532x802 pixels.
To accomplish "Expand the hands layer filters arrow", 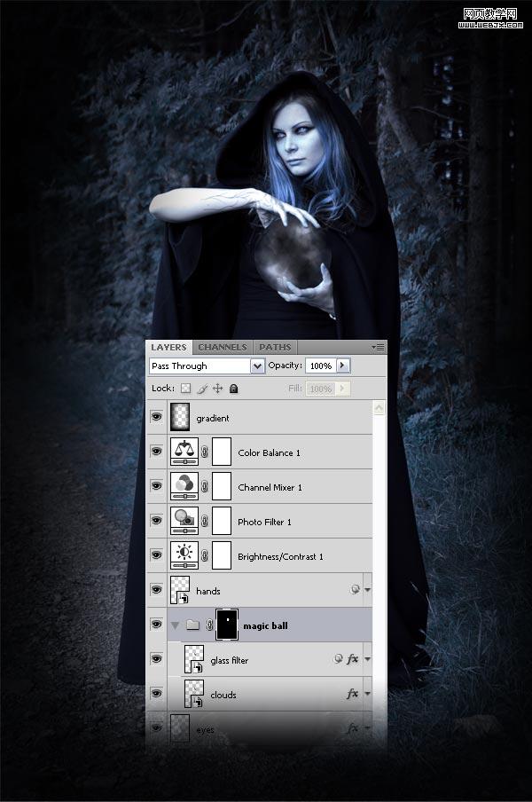I will pos(367,590).
